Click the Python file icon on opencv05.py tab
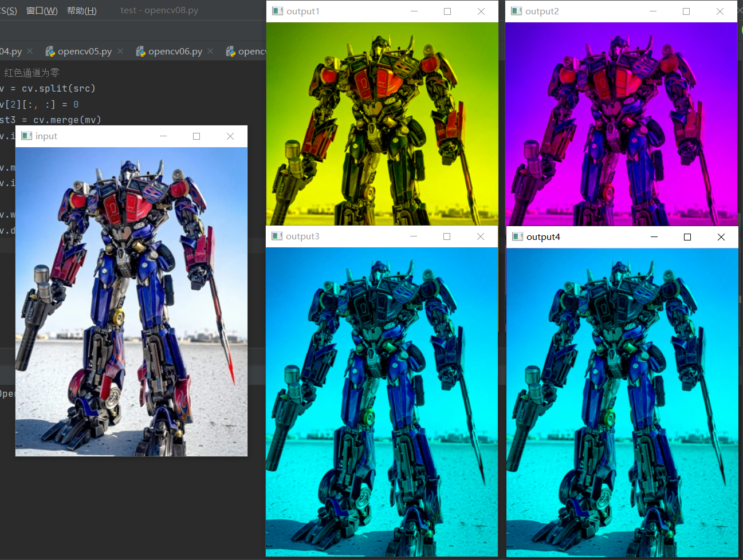The image size is (743, 560). (x=50, y=52)
